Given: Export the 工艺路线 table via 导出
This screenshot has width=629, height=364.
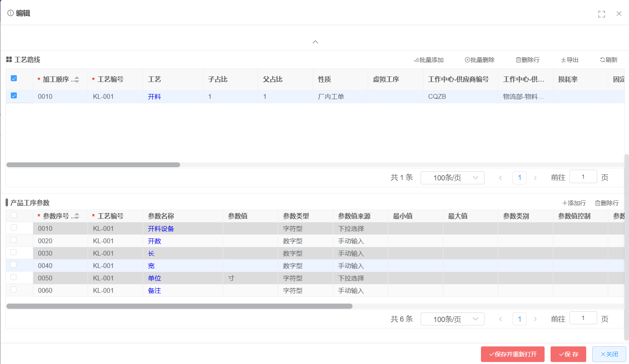Looking at the screenshot, I should pos(570,60).
